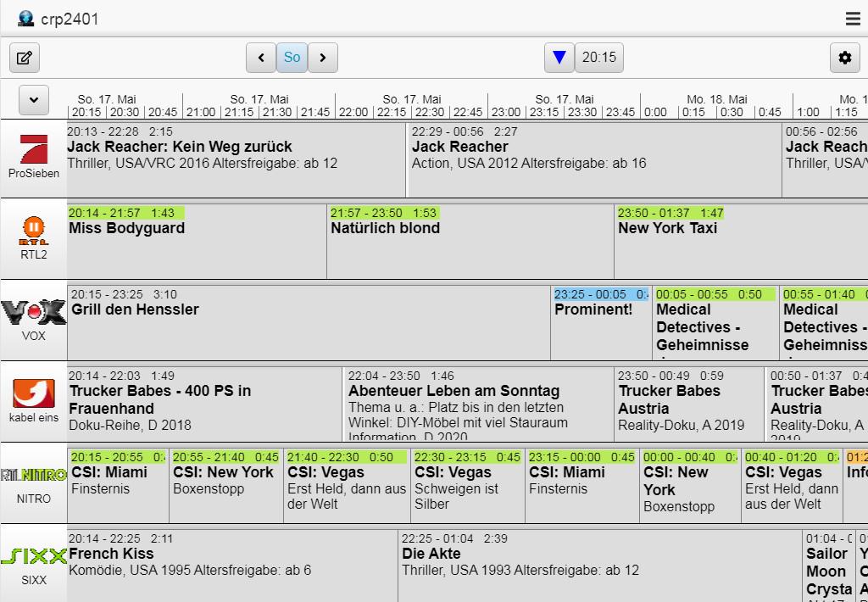Screen dimensions: 868x602
Task: Select VOX channel logo
Action: 34,312
